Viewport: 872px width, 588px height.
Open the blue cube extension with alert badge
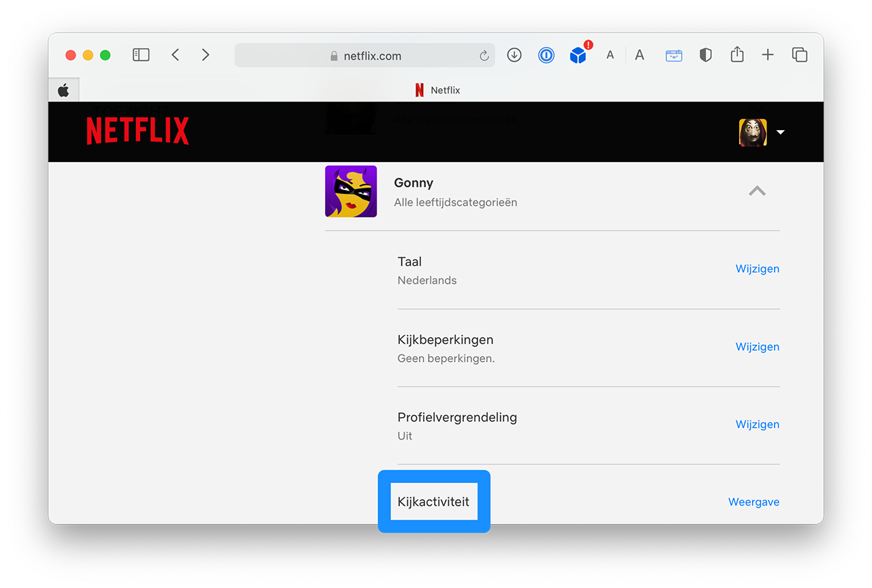click(578, 55)
